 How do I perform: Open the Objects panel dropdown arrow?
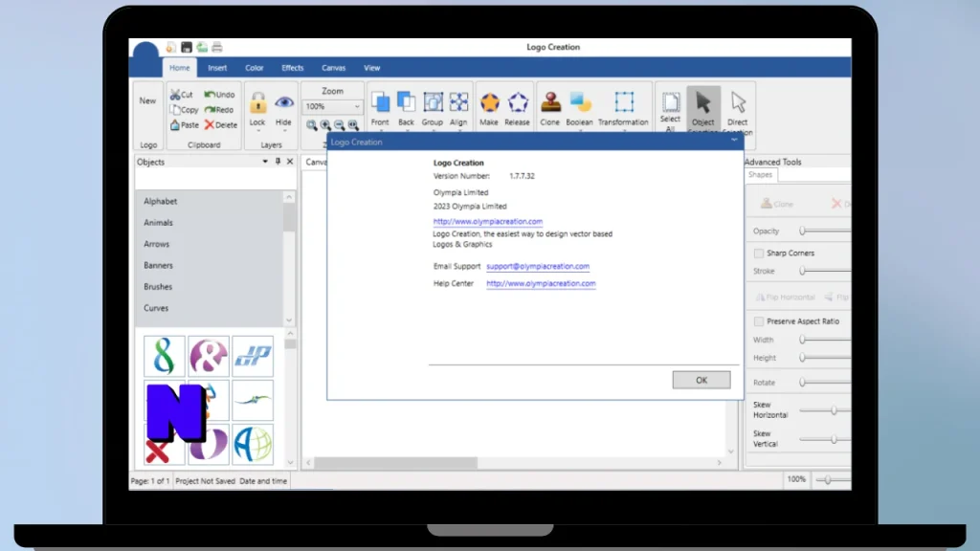click(x=265, y=162)
